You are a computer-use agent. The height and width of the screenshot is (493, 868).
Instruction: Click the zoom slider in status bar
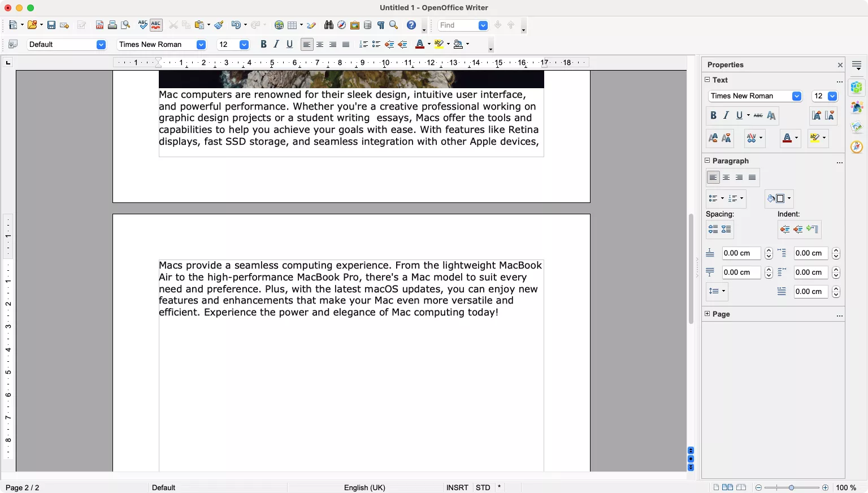tap(791, 487)
